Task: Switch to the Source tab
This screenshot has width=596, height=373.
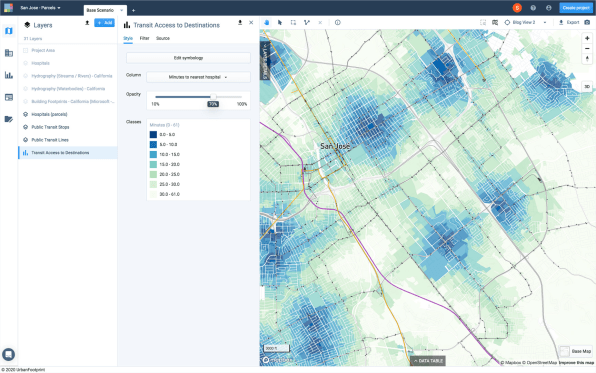Action: [163, 38]
